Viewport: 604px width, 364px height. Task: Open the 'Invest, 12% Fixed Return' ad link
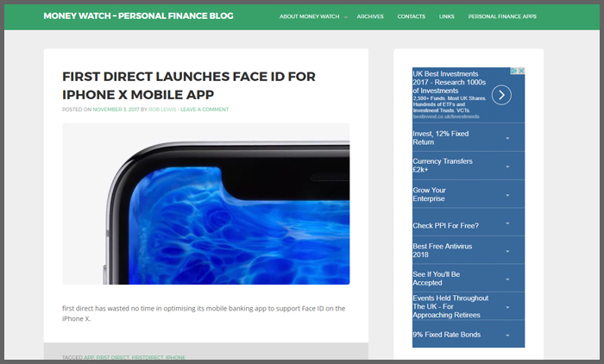[441, 138]
